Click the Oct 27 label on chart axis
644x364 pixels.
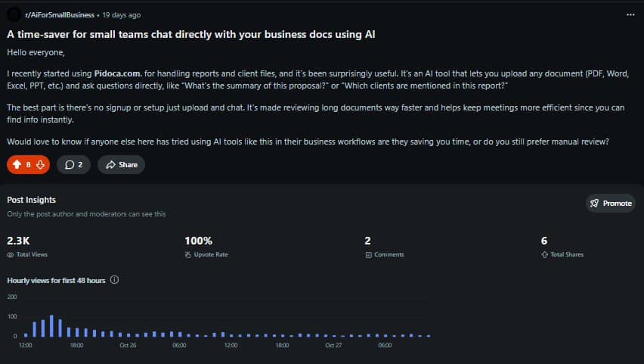[333, 345]
